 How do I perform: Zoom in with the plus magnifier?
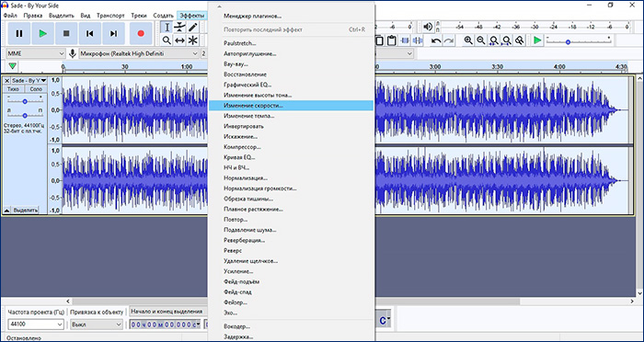467,40
